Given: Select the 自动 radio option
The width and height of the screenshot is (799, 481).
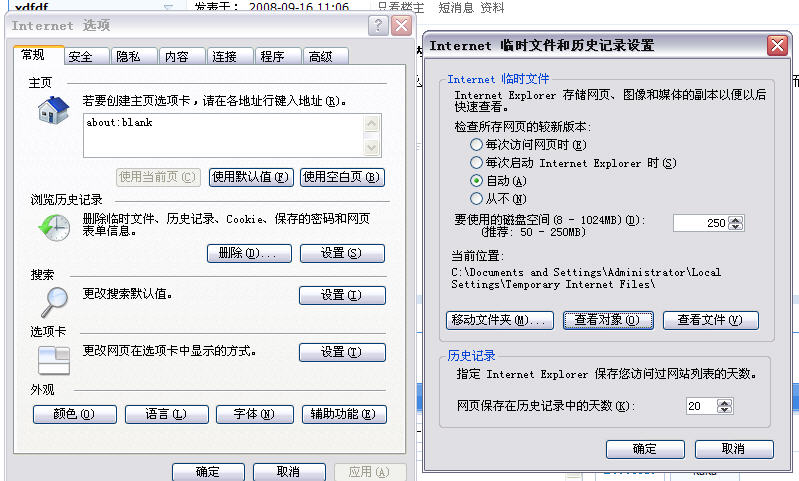Looking at the screenshot, I should (476, 180).
